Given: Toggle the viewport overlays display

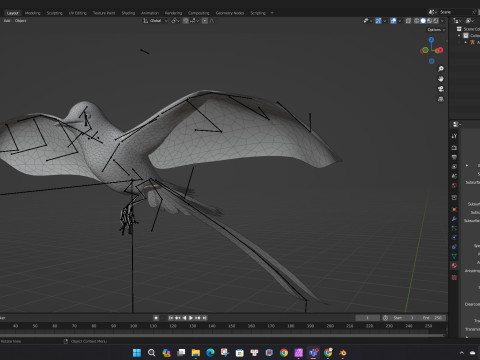Looking at the screenshot, I should point(393,21).
